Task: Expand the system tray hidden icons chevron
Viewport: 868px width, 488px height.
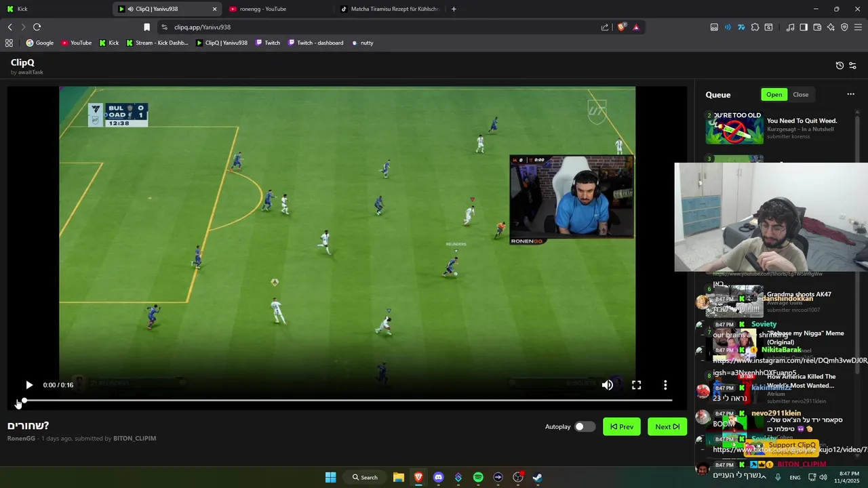Action: (764, 477)
